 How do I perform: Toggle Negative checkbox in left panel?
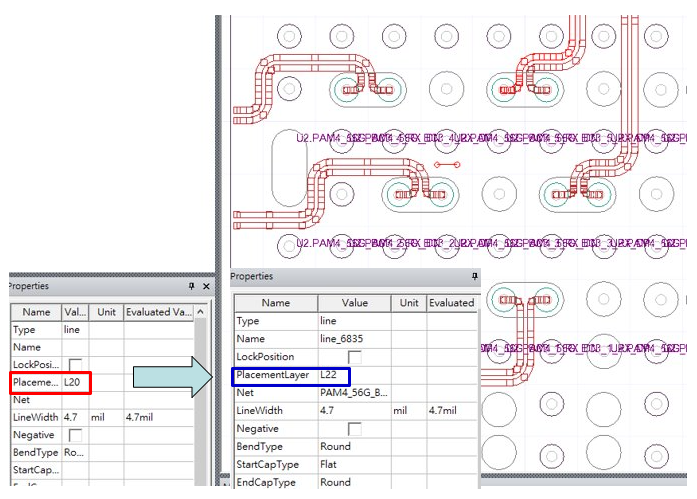[75, 435]
